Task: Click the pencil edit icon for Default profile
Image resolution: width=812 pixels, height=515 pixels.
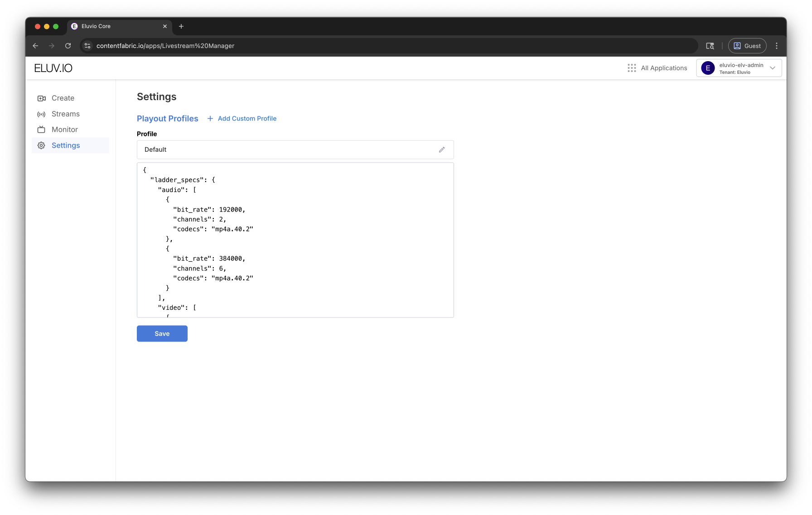Action: (442, 150)
